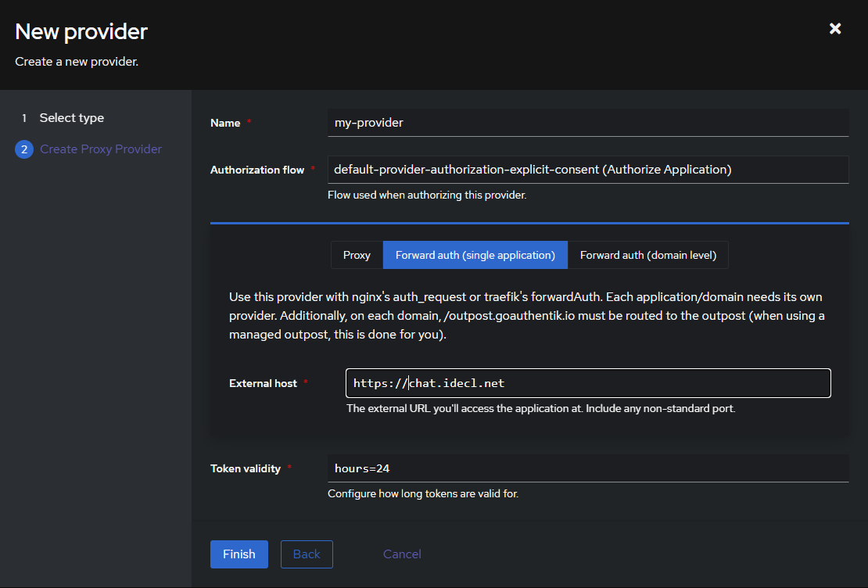This screenshot has height=588, width=868.
Task: Close the New provider dialog
Action: coord(835,29)
